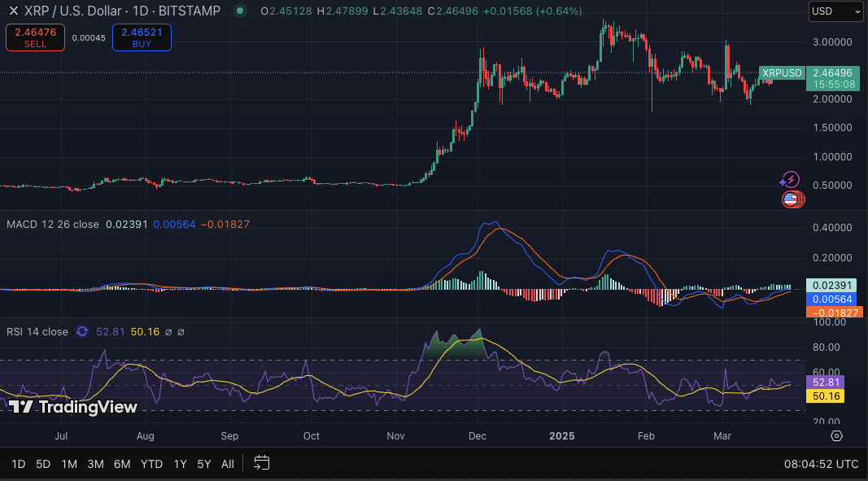868x481 pixels.
Task: Close the XRP symbol legend X icon
Action: click(14, 11)
